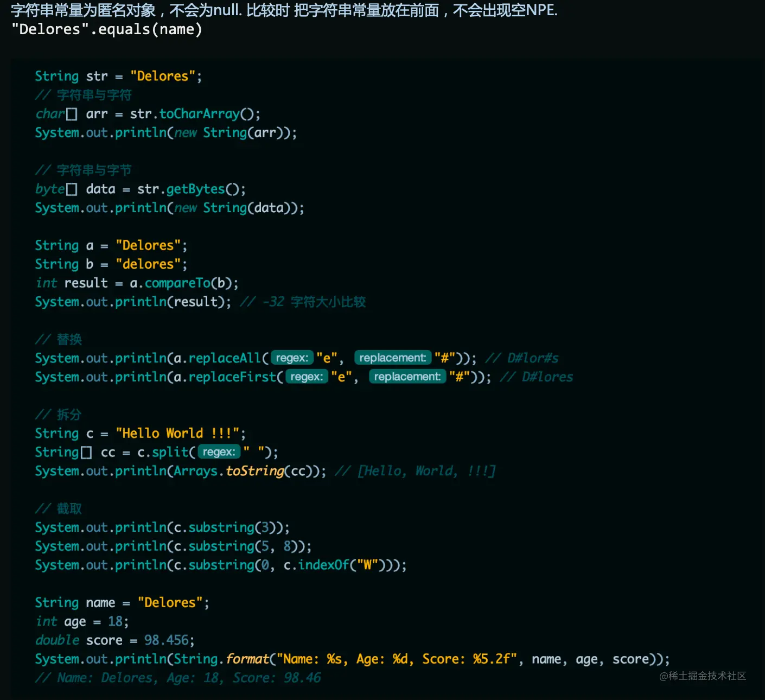The image size is (765, 700).
Task: Click the line String b = "delores";
Action: (111, 264)
